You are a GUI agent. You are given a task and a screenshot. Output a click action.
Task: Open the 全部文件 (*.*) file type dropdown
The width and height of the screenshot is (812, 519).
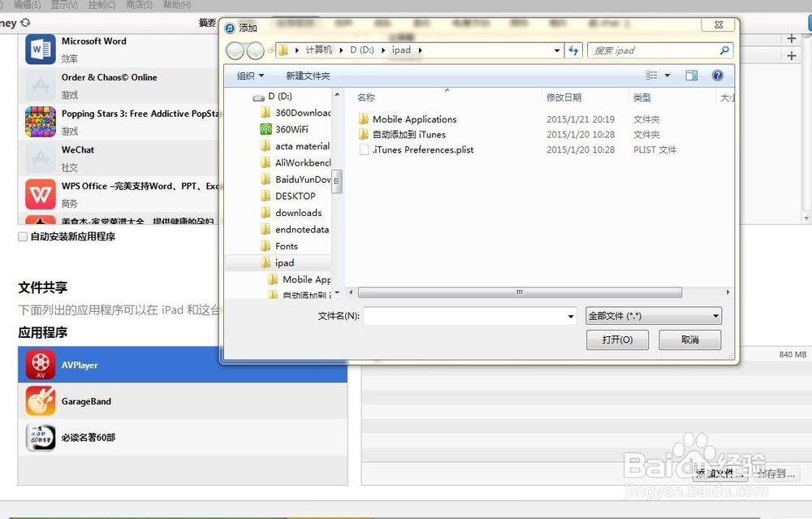[x=653, y=315]
